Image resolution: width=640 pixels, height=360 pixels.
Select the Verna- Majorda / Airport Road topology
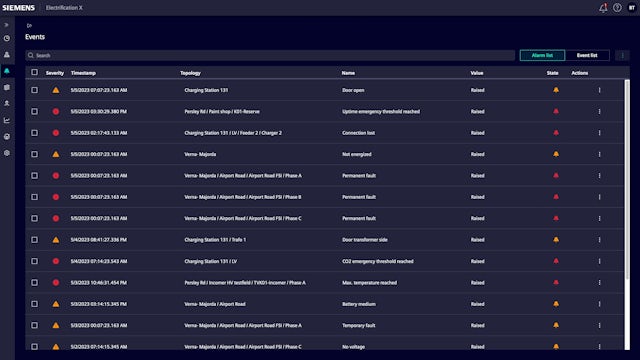pyautogui.click(x=215, y=304)
